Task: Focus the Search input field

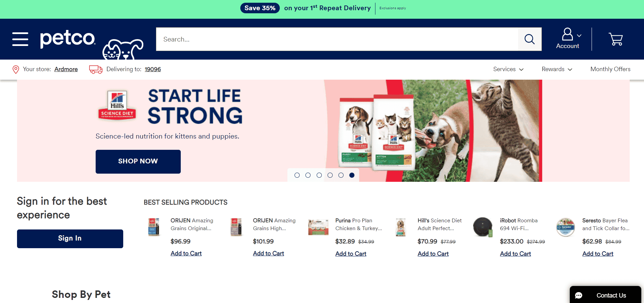Action: [x=337, y=39]
